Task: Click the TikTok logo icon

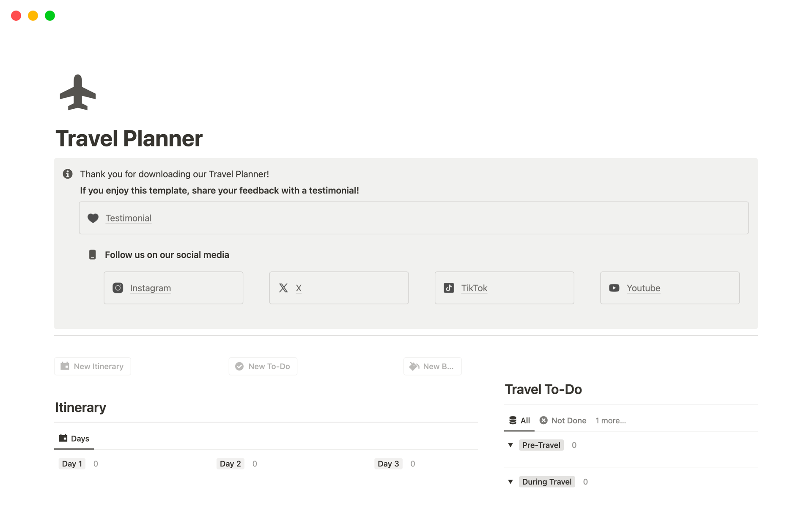Action: tap(449, 288)
